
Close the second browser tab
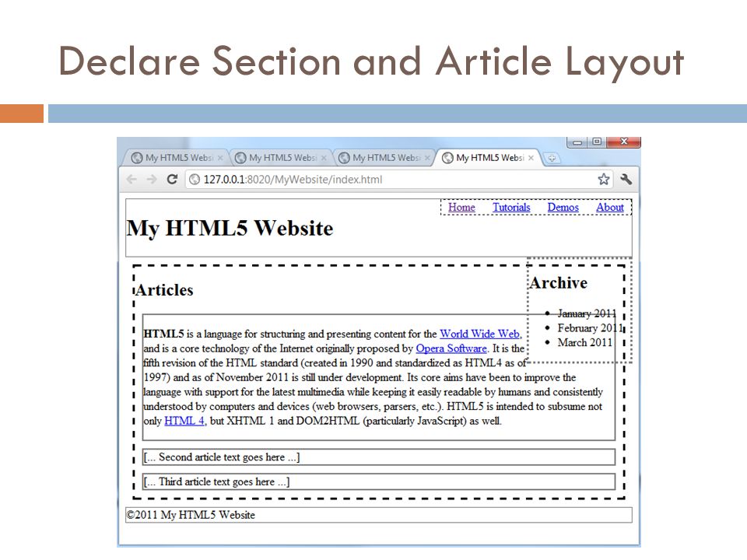pyautogui.click(x=324, y=158)
